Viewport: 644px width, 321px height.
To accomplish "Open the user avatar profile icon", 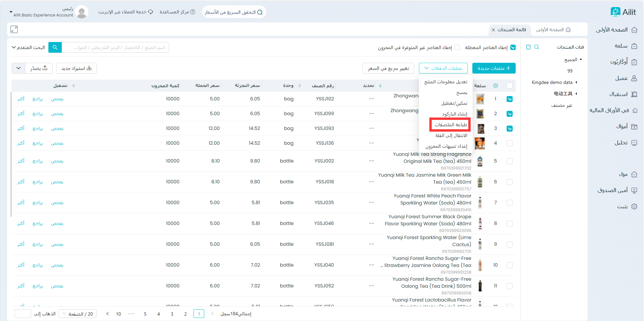I will [x=81, y=12].
